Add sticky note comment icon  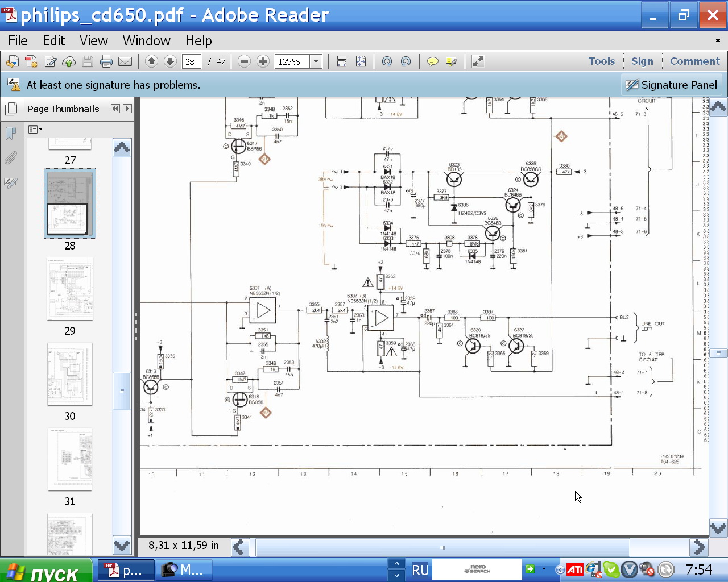(x=432, y=61)
